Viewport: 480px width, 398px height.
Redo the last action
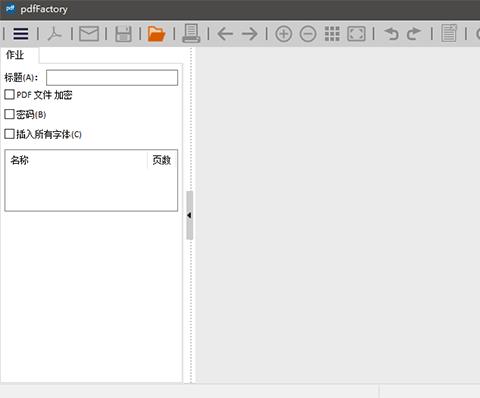tap(414, 34)
